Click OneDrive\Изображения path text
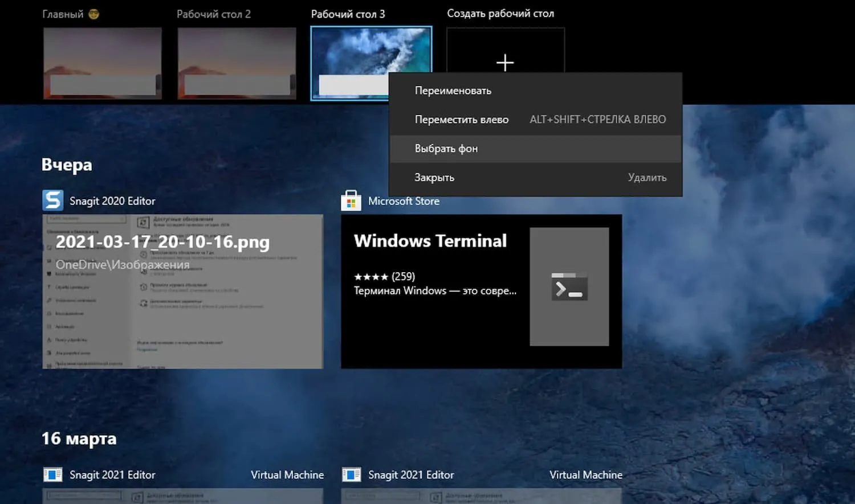This screenshot has width=855, height=504. point(123,265)
